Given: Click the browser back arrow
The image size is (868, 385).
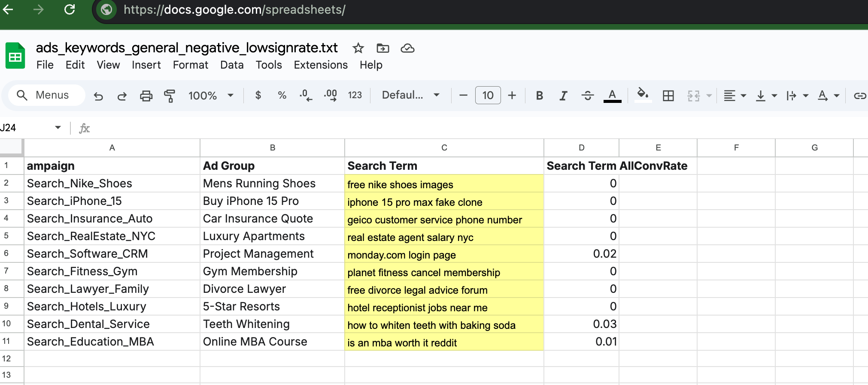Looking at the screenshot, I should (x=8, y=9).
